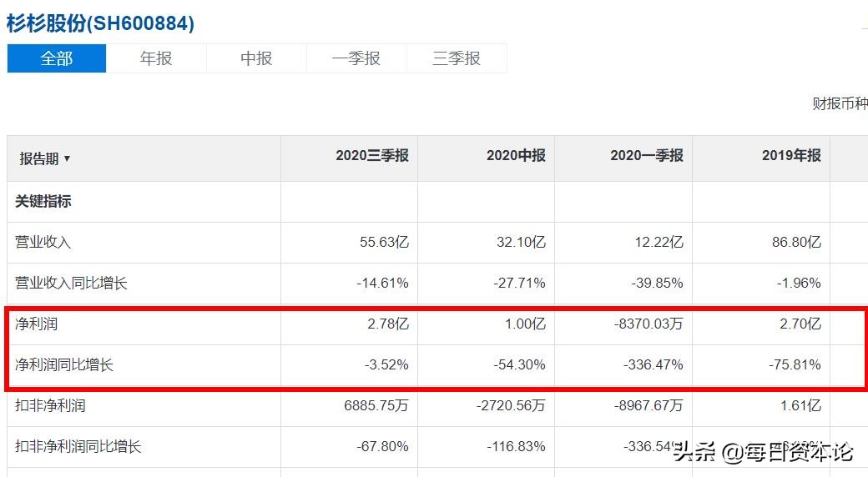Open the 中报 tab
This screenshot has height=477, width=868.
click(x=256, y=58)
